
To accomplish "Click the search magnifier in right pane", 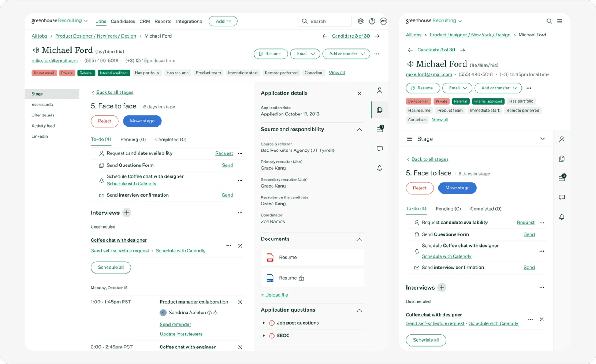I will point(549,21).
